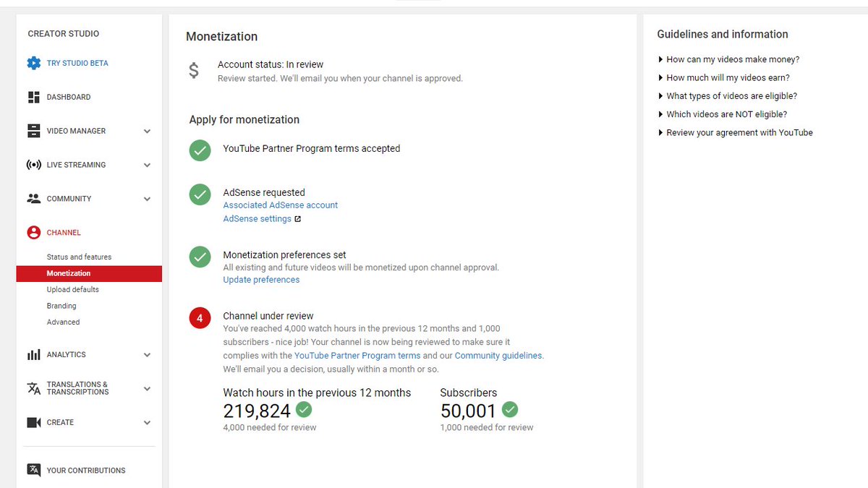Expand 'How much will my videos earn?'
The width and height of the screenshot is (868, 488).
[x=723, y=77]
